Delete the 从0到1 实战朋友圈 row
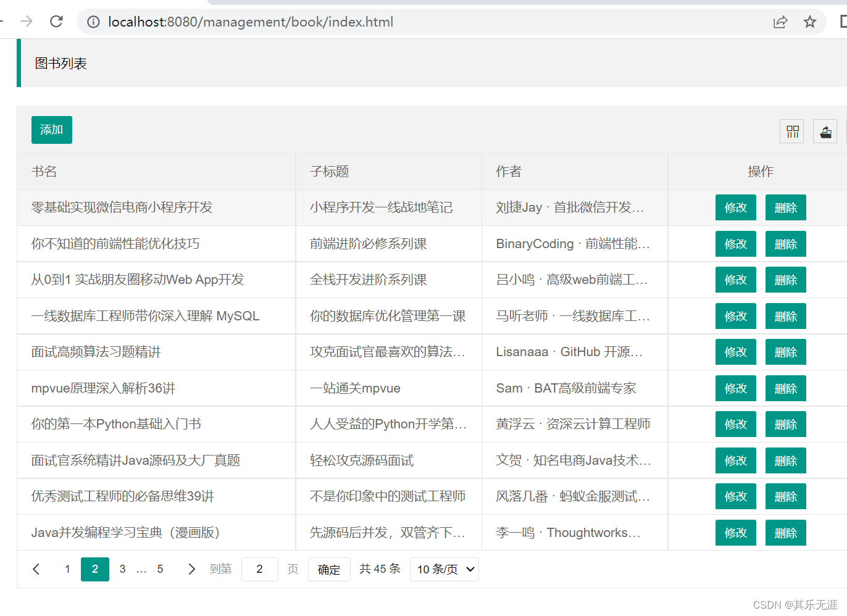 coord(786,280)
